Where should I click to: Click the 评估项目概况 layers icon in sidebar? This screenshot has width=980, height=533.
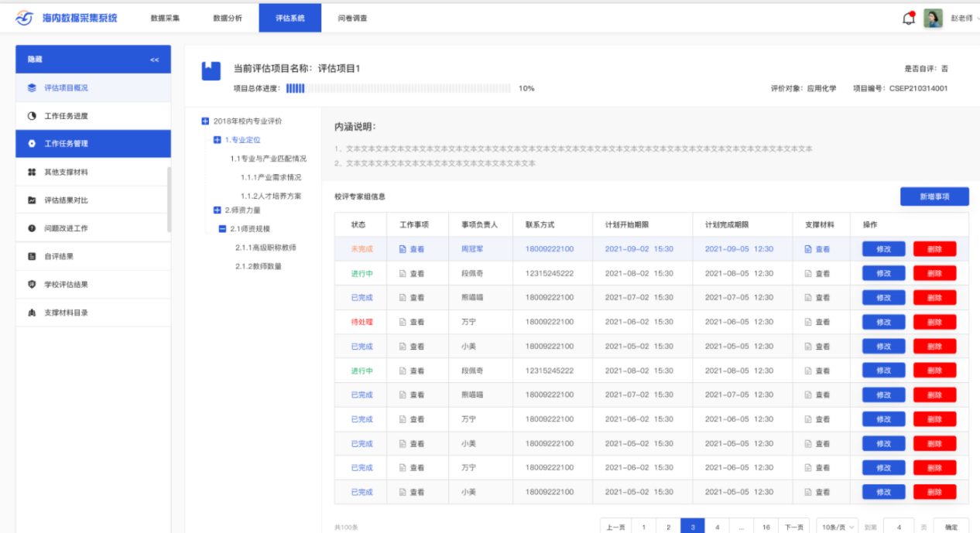click(32, 88)
